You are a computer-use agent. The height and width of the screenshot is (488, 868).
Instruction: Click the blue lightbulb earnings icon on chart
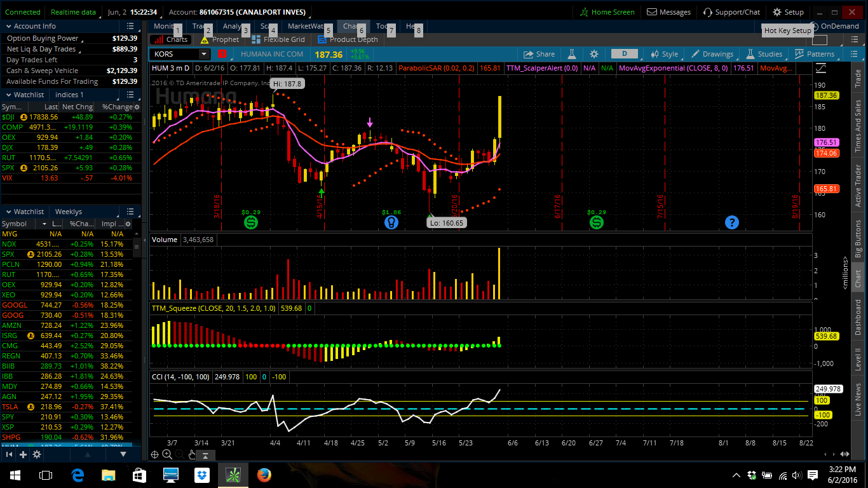tap(391, 222)
